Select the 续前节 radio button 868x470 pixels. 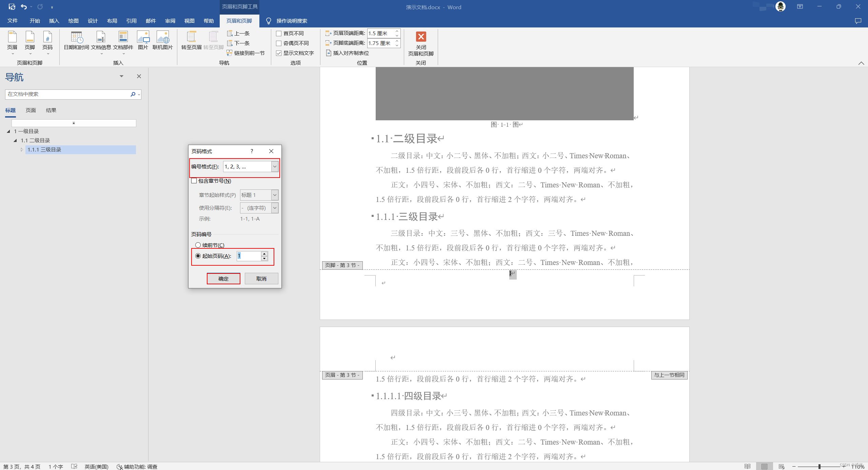coord(198,245)
